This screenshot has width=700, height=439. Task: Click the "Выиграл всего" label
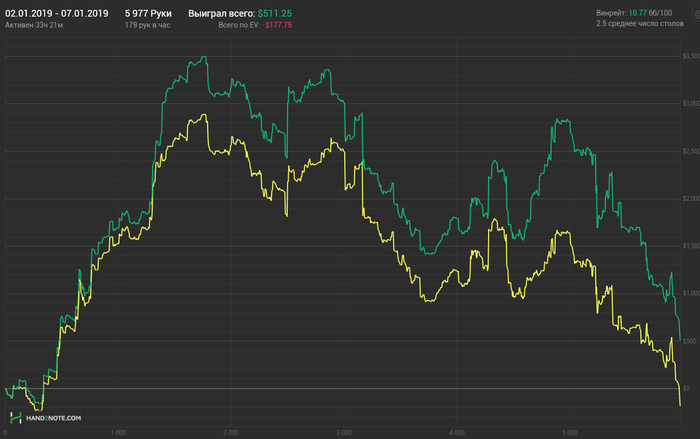click(x=221, y=13)
